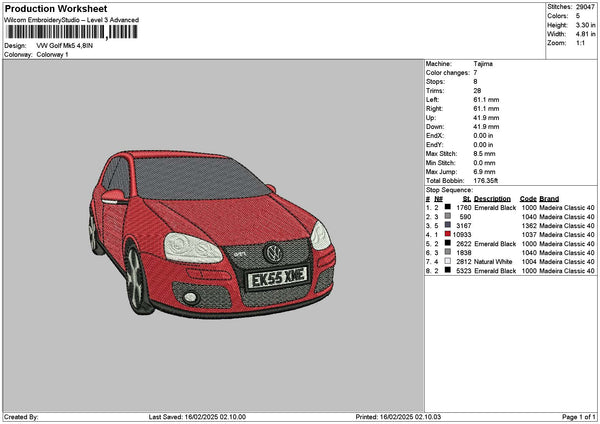600x424 pixels.
Task: Click the 'Down:' measurement label
Action: pos(435,127)
